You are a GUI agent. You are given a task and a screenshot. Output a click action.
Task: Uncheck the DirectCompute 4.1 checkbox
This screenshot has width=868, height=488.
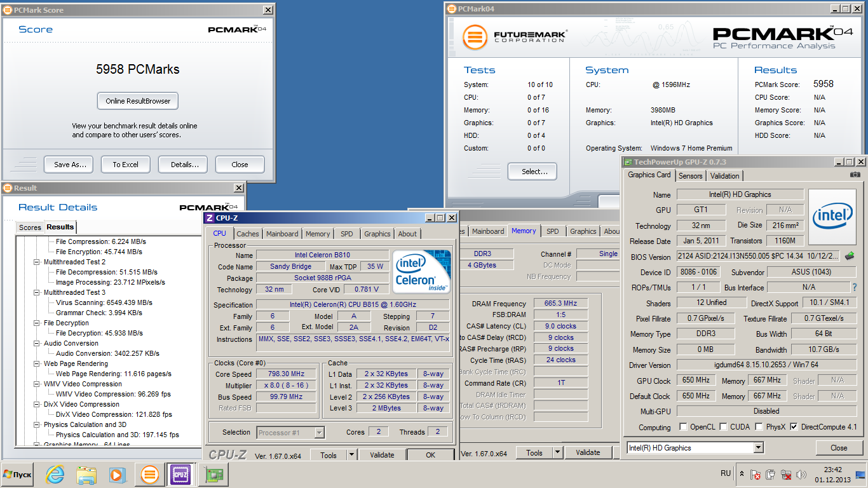click(x=793, y=427)
